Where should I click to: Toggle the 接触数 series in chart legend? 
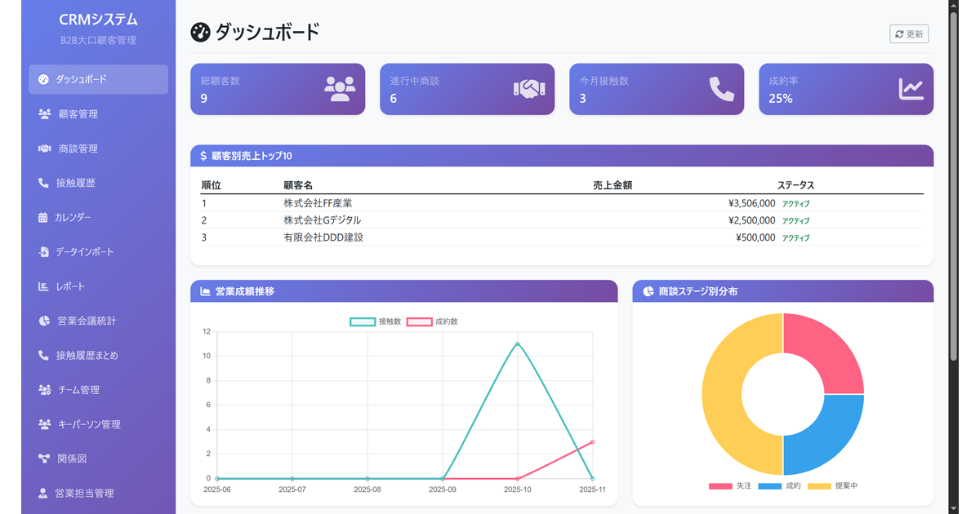point(375,321)
